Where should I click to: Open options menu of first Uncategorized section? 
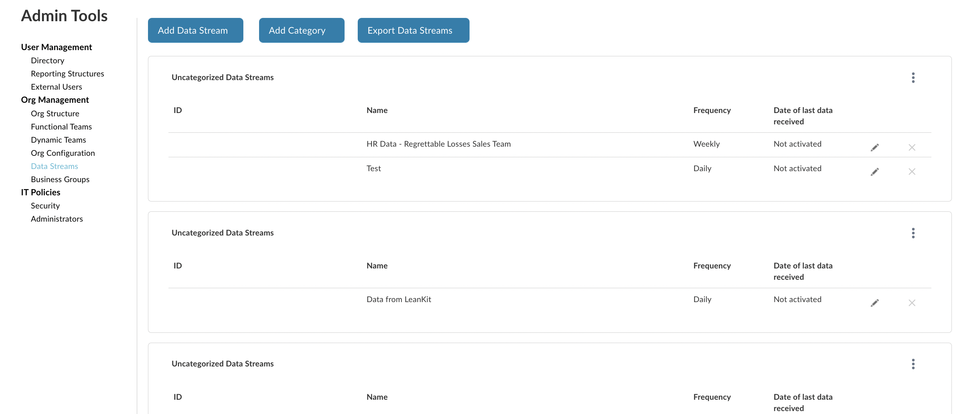[913, 78]
